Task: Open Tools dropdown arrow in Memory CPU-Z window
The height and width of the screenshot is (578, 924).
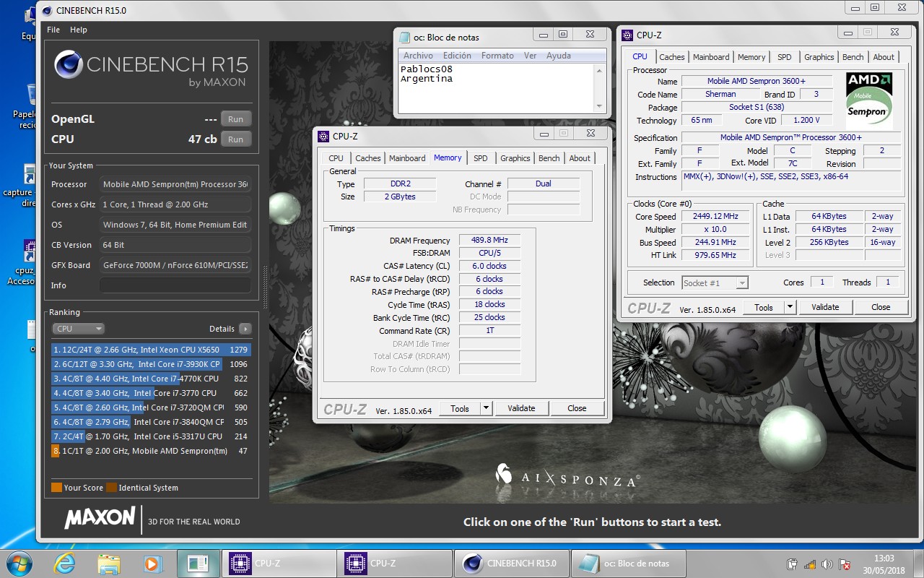Action: point(487,408)
